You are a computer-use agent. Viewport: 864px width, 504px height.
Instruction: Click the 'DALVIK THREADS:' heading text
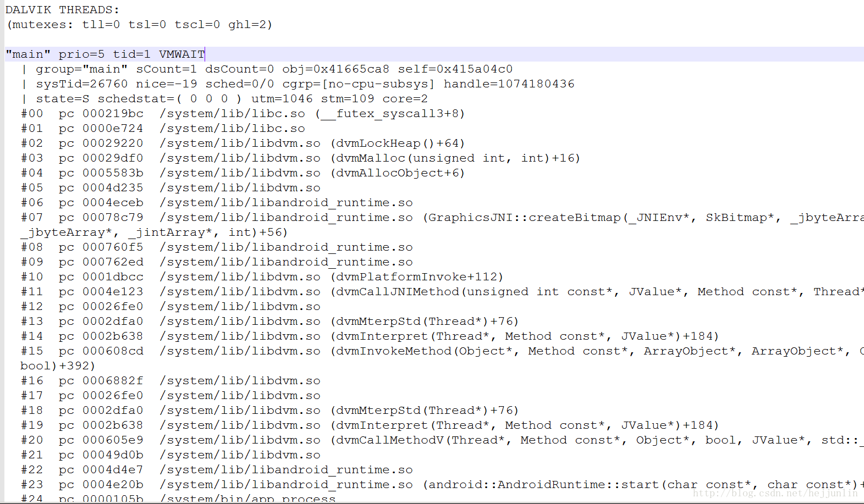62,10
